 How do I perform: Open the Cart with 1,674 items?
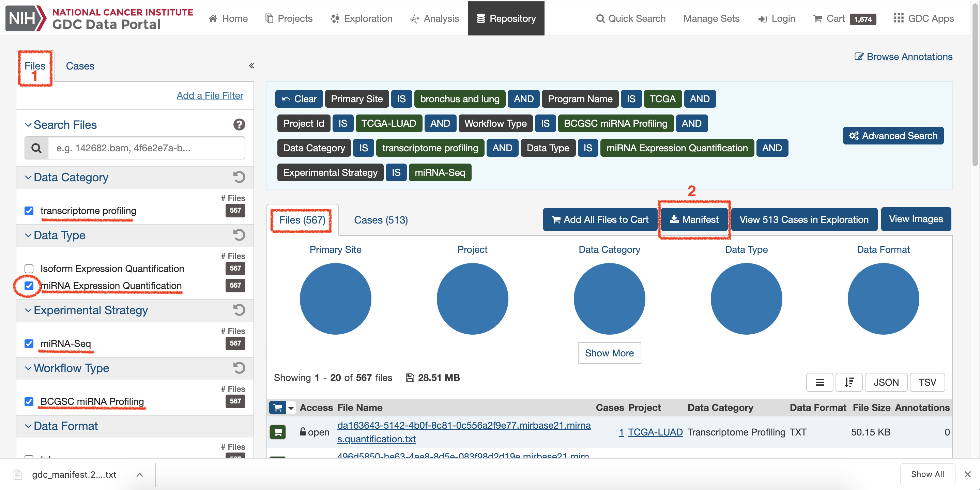[x=845, y=19]
